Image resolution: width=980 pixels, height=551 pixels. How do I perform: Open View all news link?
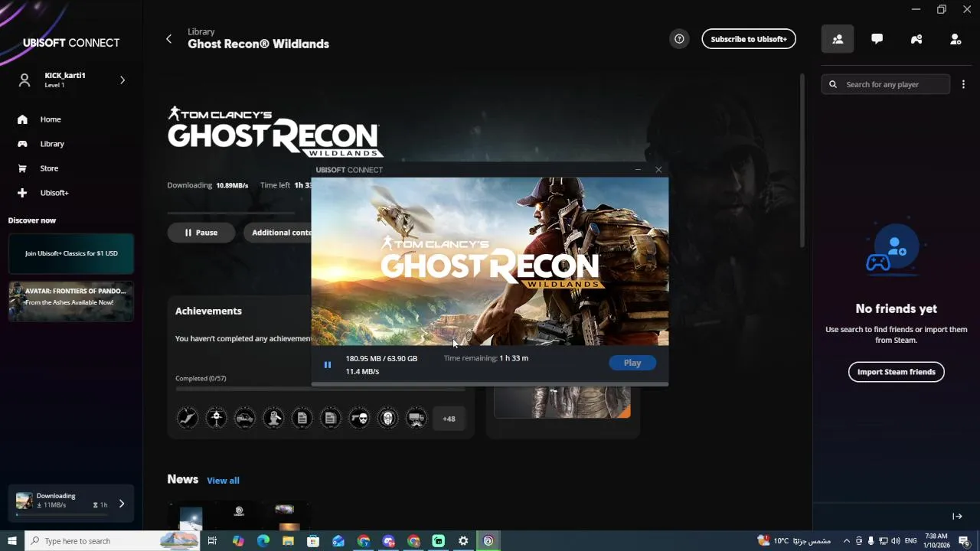223,481
